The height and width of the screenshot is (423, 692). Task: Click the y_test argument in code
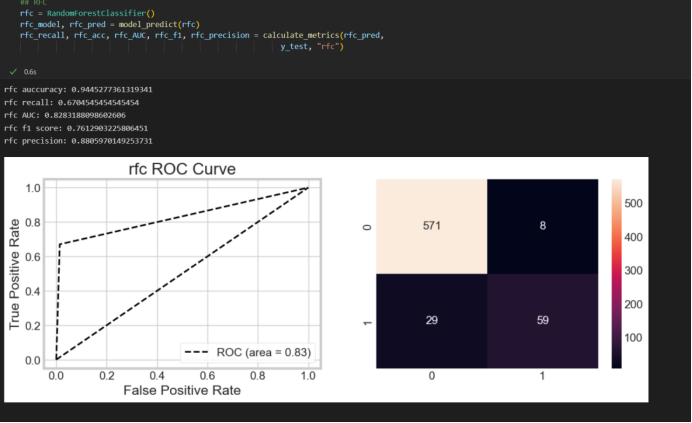click(x=294, y=46)
